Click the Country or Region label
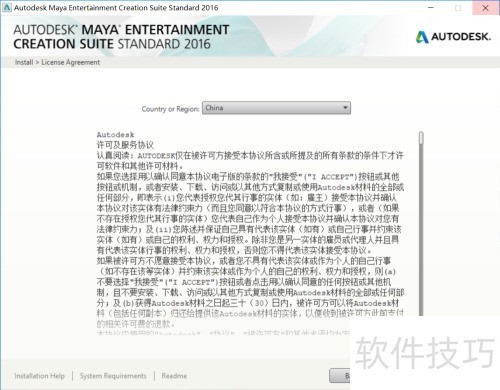The image size is (500, 390). click(x=170, y=109)
